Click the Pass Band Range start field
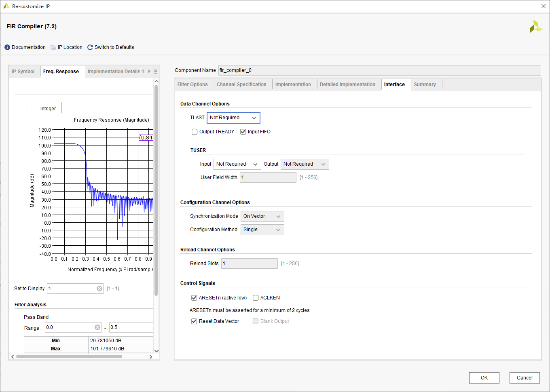550x392 pixels. (73, 327)
